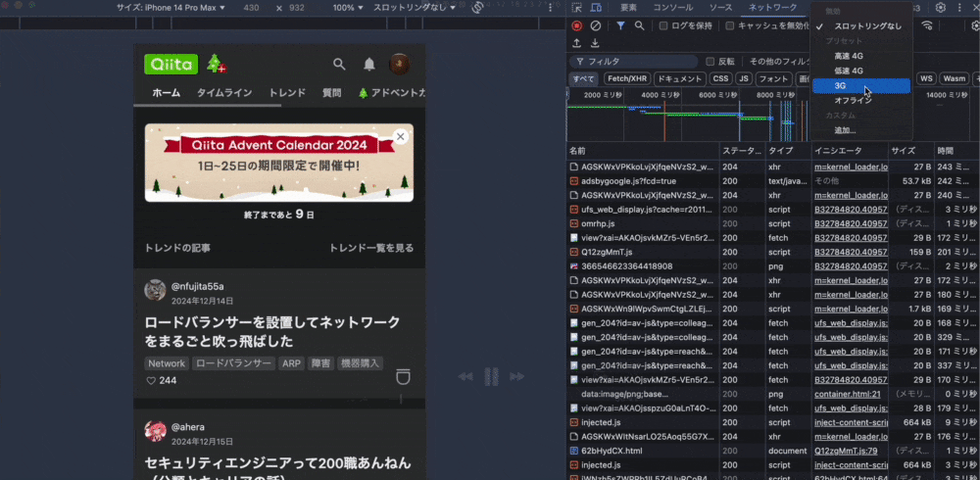Filter requests by ドキュメント
Screen dimensions: 980x480
tap(680, 78)
